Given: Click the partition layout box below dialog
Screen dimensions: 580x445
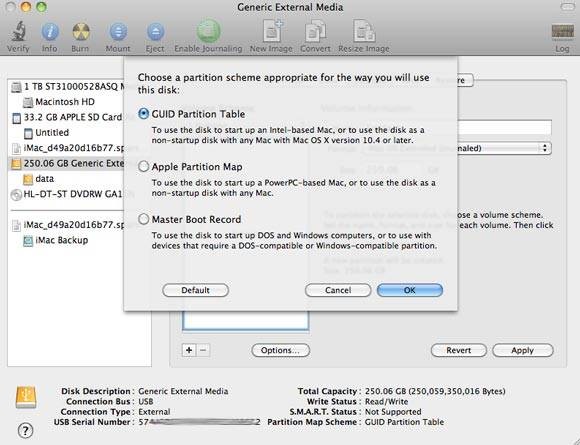Looking at the screenshot, I should [x=246, y=321].
